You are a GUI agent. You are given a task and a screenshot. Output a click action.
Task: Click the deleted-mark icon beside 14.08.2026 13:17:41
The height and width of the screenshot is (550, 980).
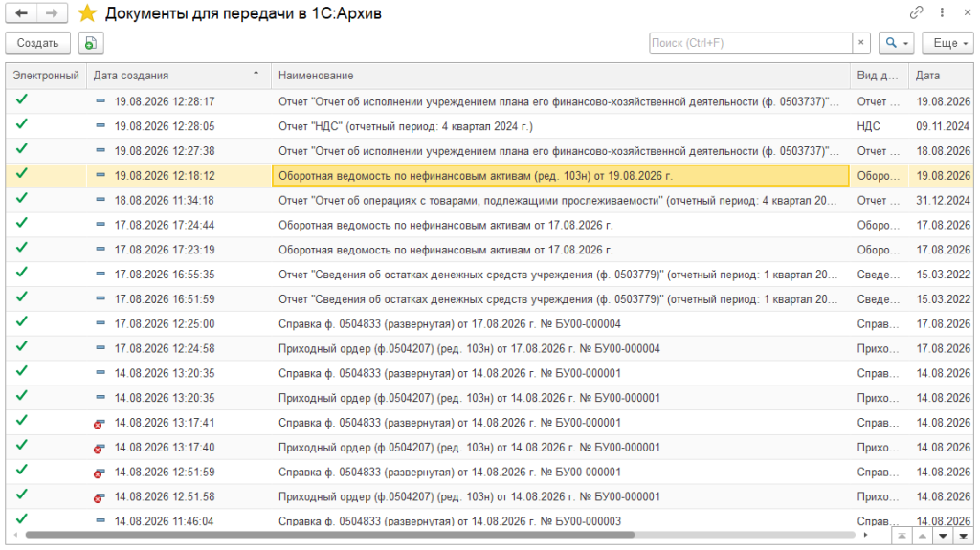tap(99, 423)
